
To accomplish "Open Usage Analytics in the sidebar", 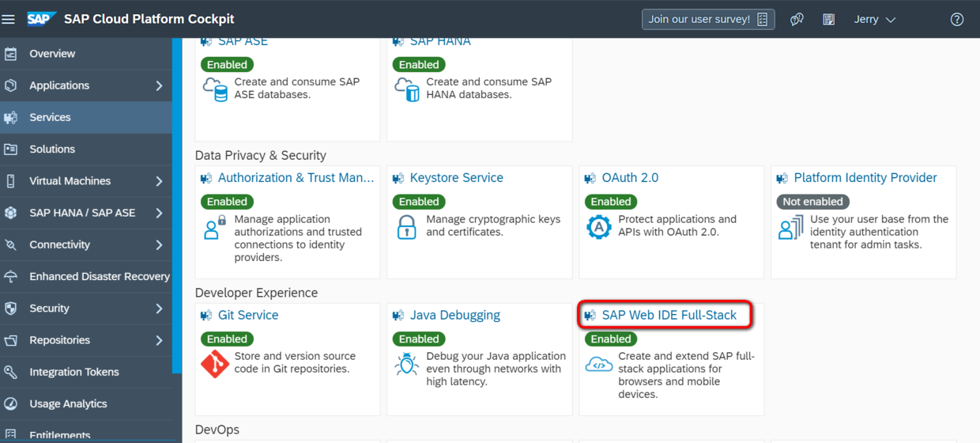I will point(68,403).
